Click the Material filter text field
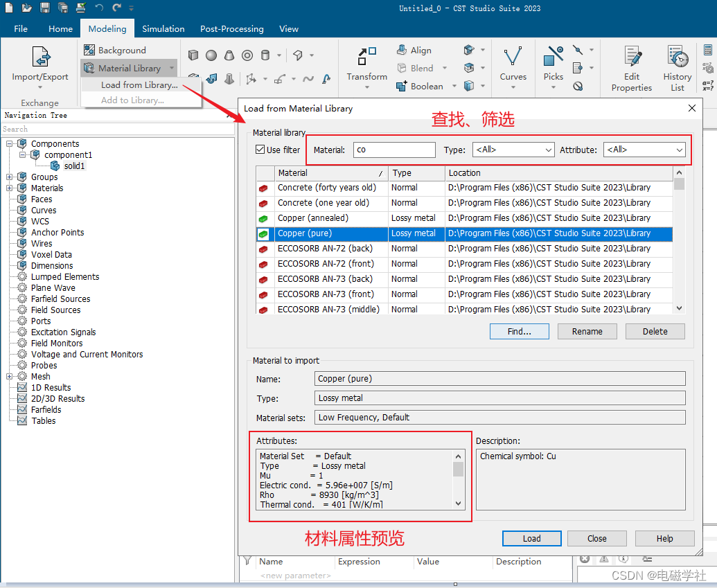Screen dimensions: 717x588 point(394,150)
